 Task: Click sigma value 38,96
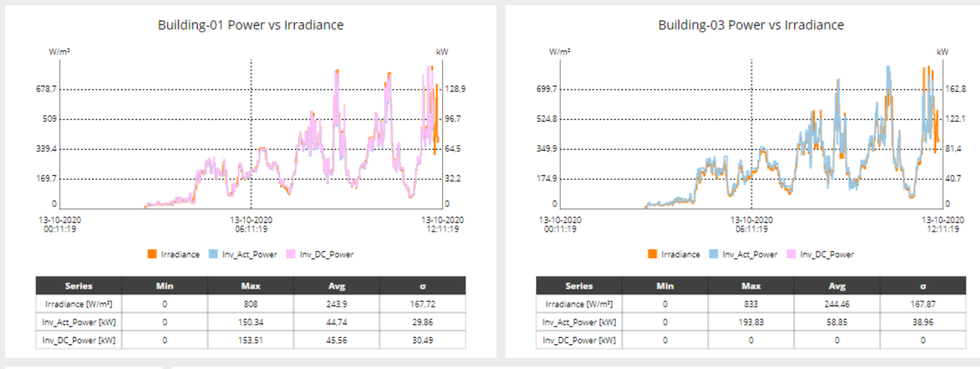(x=923, y=322)
